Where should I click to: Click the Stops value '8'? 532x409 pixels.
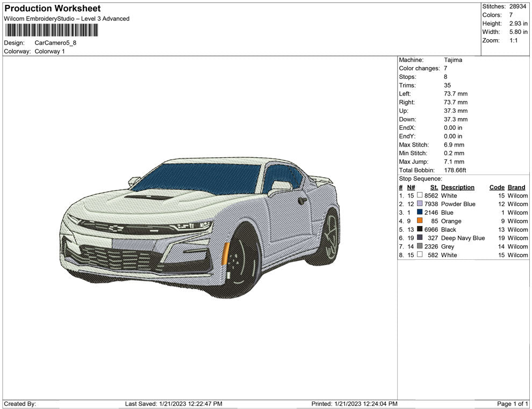445,77
